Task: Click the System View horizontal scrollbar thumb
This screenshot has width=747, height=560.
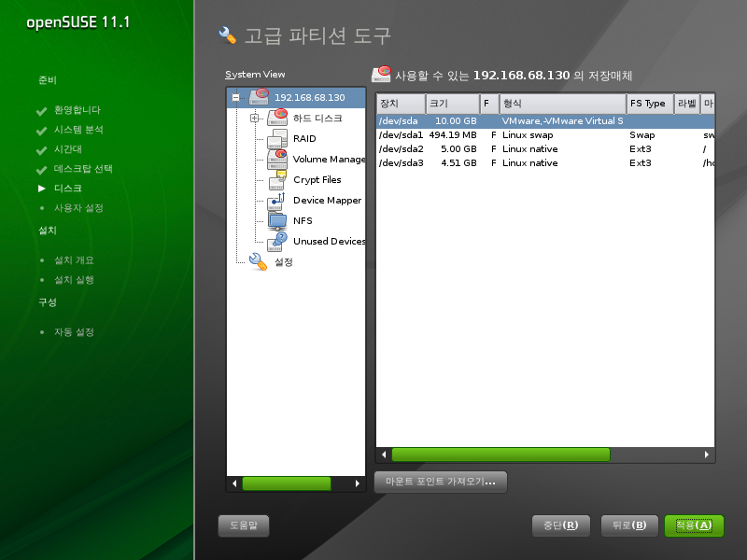Action: pos(287,483)
